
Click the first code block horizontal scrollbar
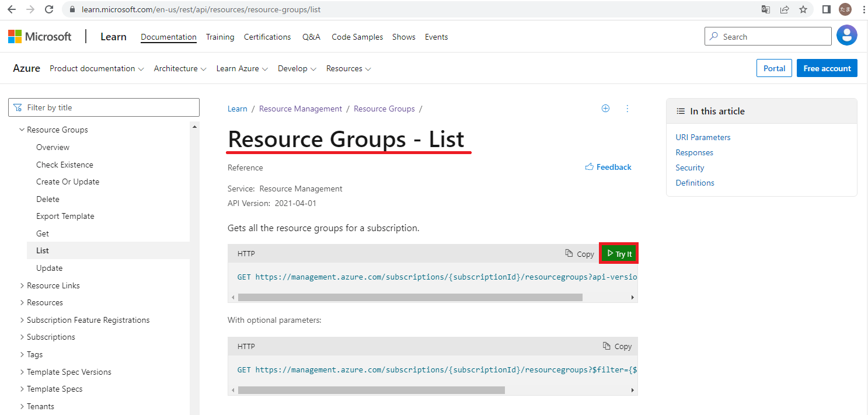(410, 297)
